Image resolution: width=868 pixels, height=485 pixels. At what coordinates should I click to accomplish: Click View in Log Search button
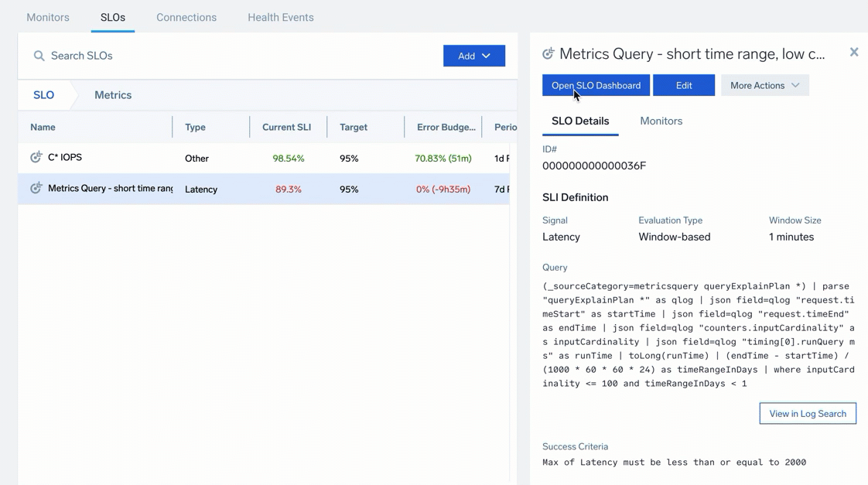(x=807, y=414)
